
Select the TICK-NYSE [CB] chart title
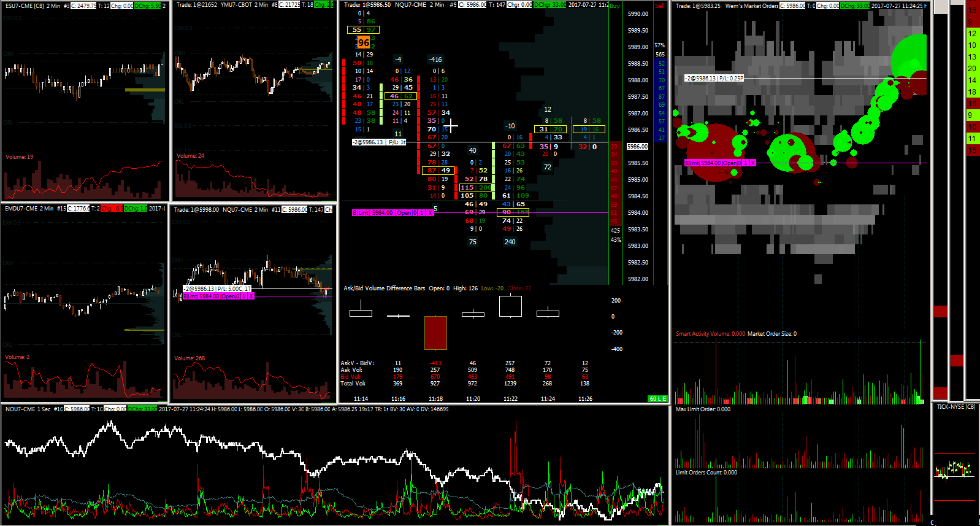(x=956, y=407)
